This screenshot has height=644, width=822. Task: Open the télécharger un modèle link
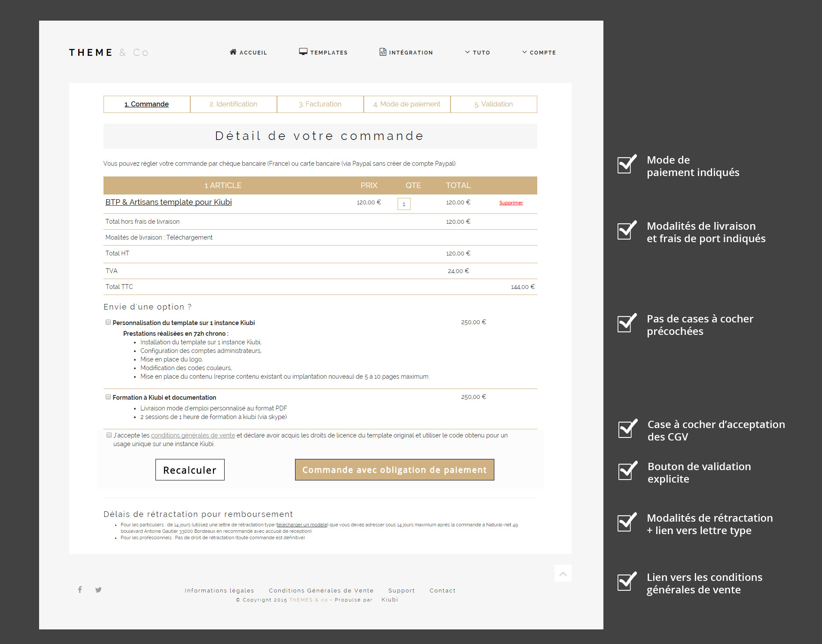click(302, 525)
